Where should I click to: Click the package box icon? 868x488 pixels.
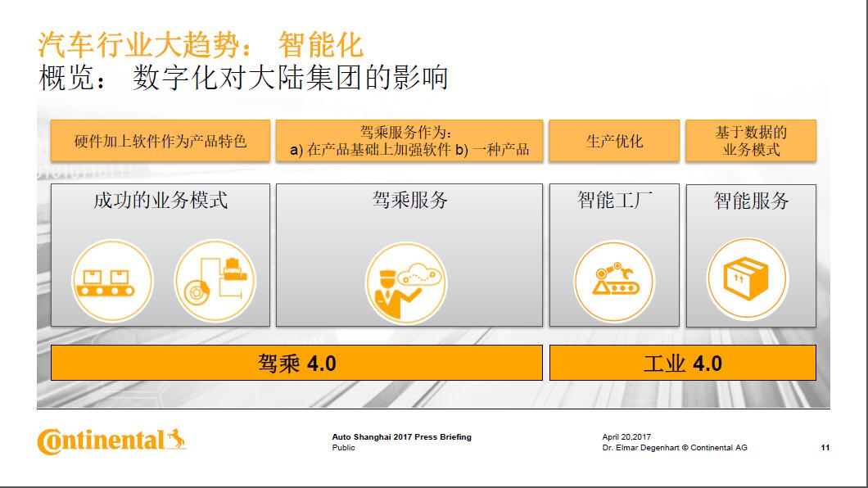(x=748, y=278)
